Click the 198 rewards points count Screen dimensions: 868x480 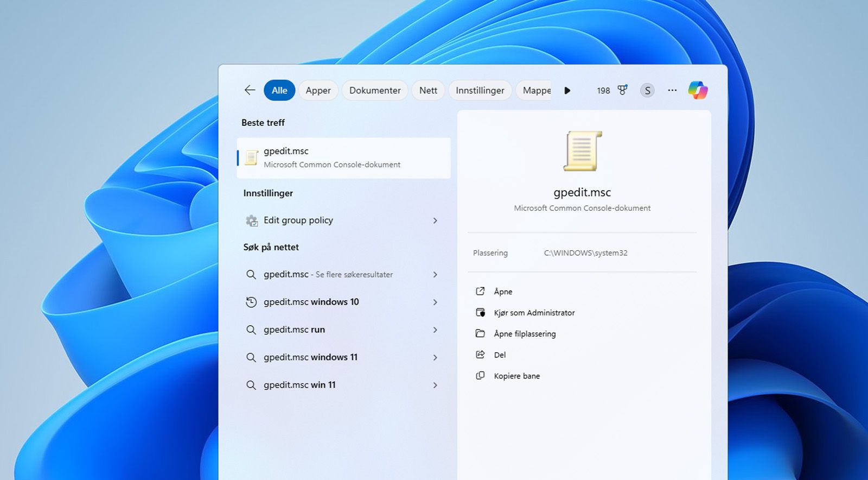603,91
